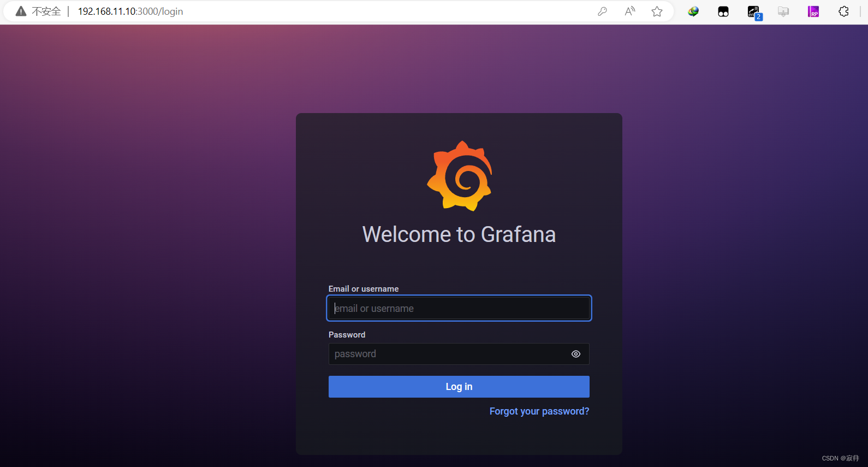Click the "Password" field label

(x=347, y=335)
